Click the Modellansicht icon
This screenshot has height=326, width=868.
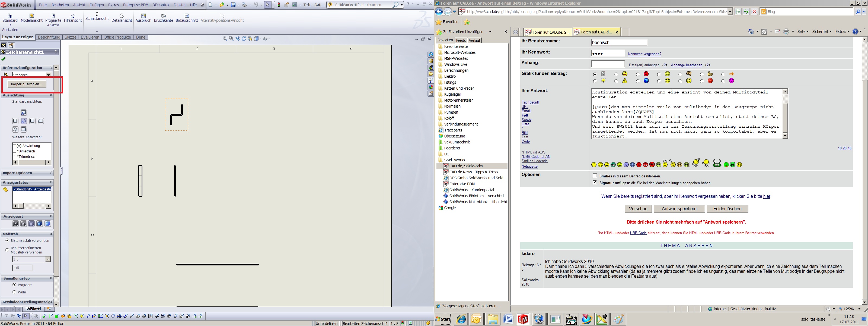click(32, 16)
